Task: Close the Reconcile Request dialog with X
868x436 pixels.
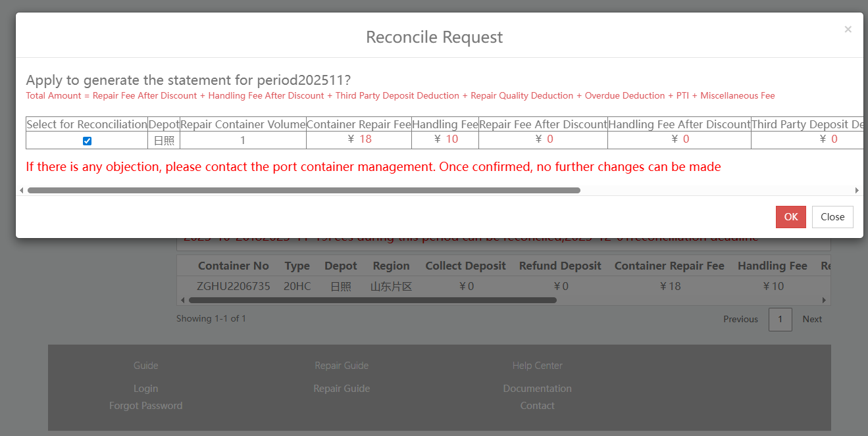Action: click(x=848, y=29)
